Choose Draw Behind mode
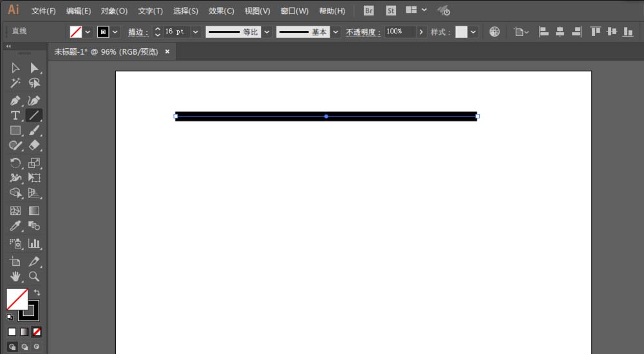 pyautogui.click(x=24, y=347)
